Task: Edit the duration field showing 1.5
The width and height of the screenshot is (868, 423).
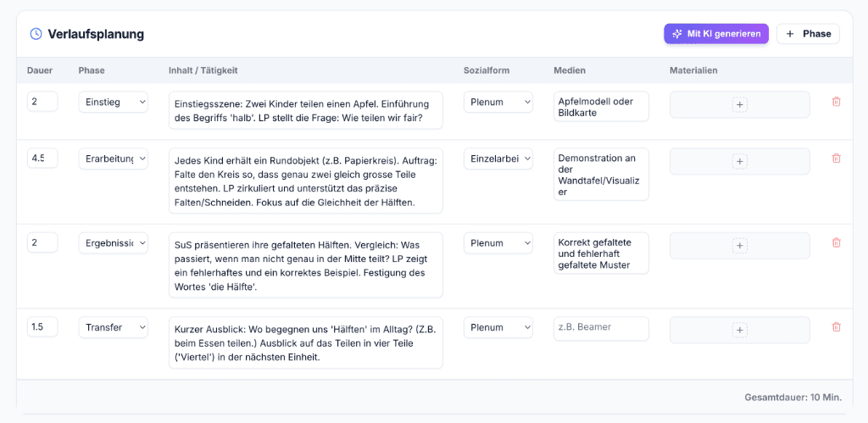Action: pos(42,327)
